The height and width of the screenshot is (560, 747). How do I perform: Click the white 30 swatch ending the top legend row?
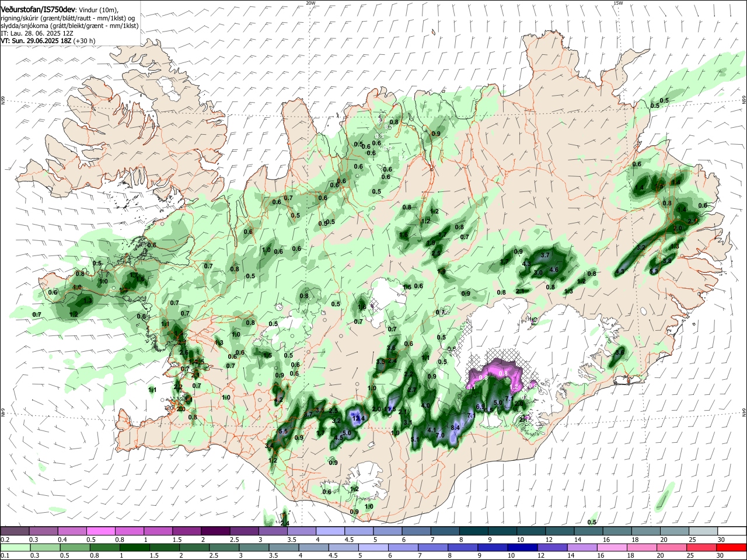(x=732, y=531)
